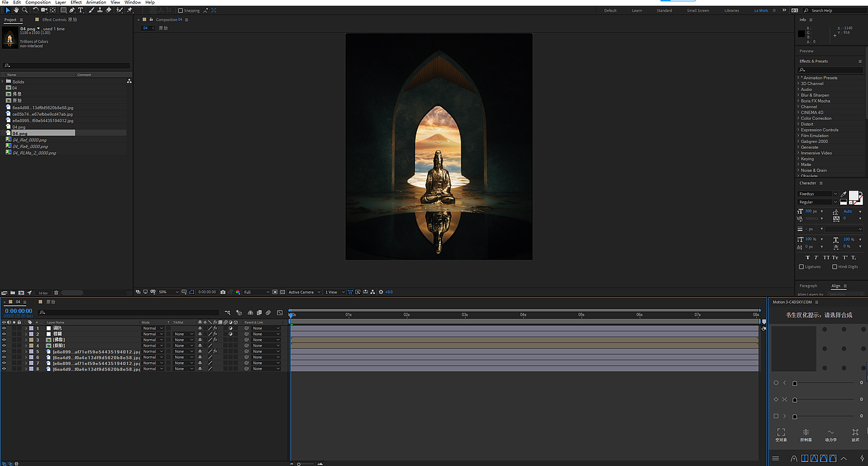Switch to the Paragraph tab
The image size is (868, 466).
coord(808,286)
